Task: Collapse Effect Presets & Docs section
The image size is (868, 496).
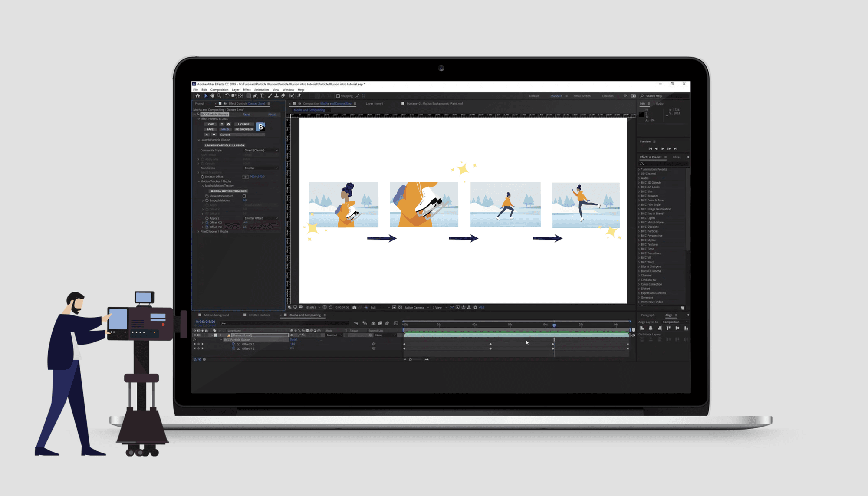Action: point(199,119)
